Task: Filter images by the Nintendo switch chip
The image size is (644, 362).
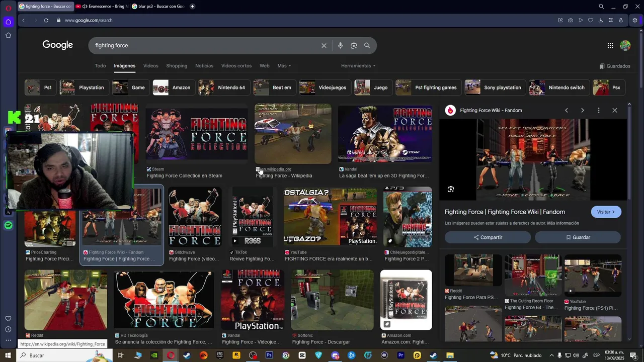Action: coord(559,87)
